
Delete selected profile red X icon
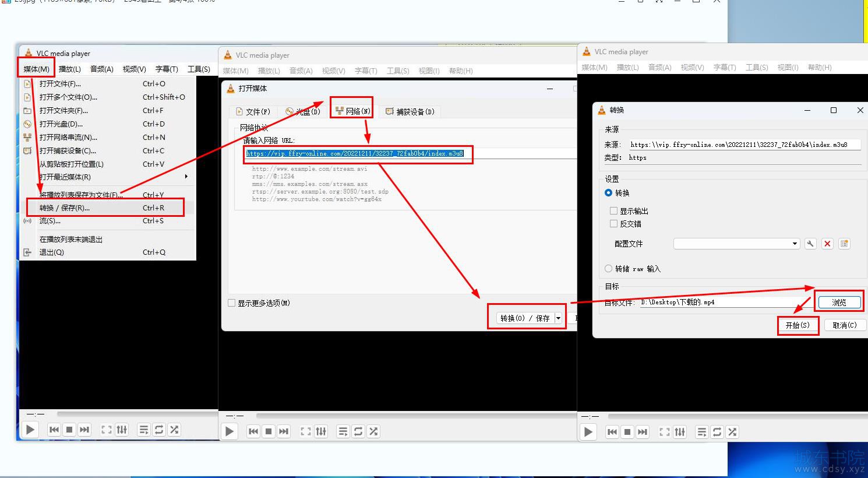[827, 244]
